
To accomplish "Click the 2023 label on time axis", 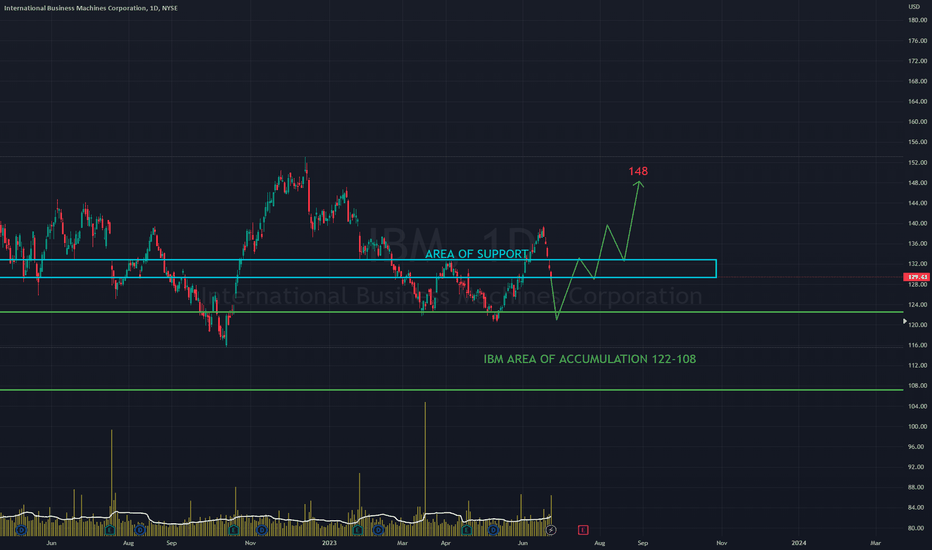I will point(329,543).
